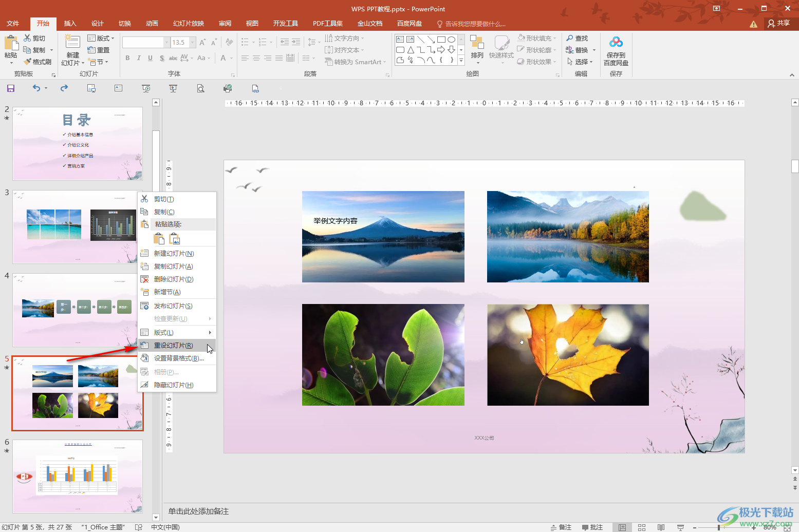Start slideshow from status bar icon
The image size is (799, 532).
680,527
